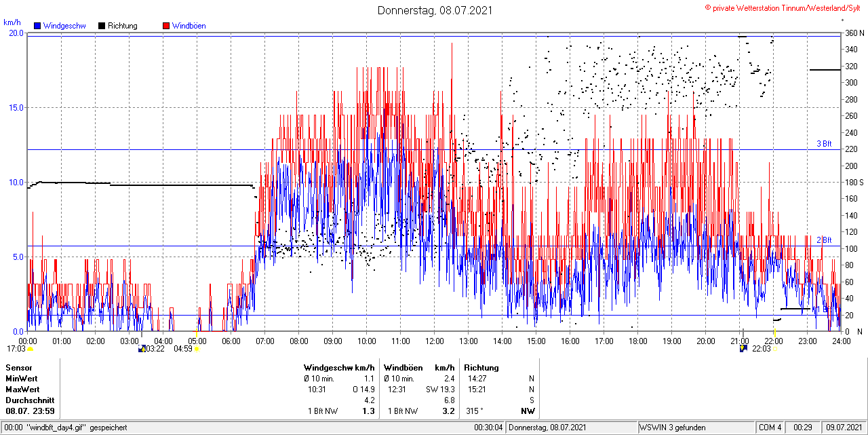This screenshot has width=868, height=435.
Task: Click the km/h axis unit label
Action: click(13, 22)
